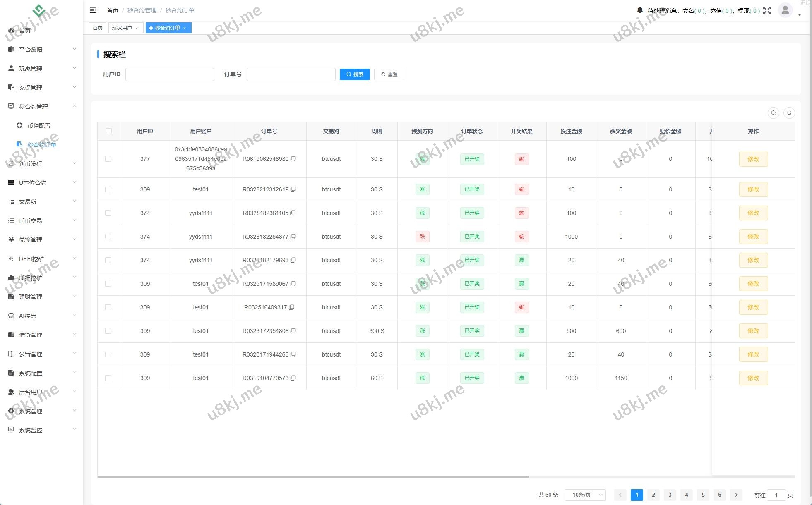Click the horizontal table scrollbar

[x=313, y=476]
